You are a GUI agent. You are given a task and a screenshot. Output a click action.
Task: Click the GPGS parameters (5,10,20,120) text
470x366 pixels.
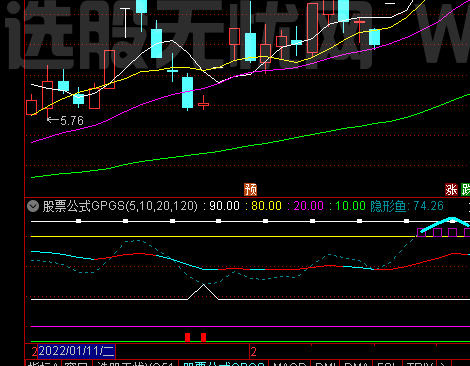(161, 206)
